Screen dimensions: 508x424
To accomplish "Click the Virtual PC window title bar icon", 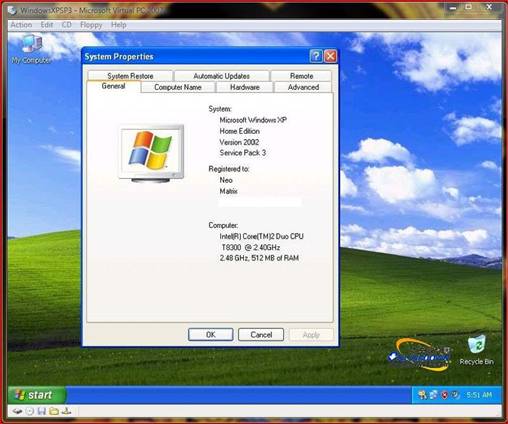I will (12, 10).
